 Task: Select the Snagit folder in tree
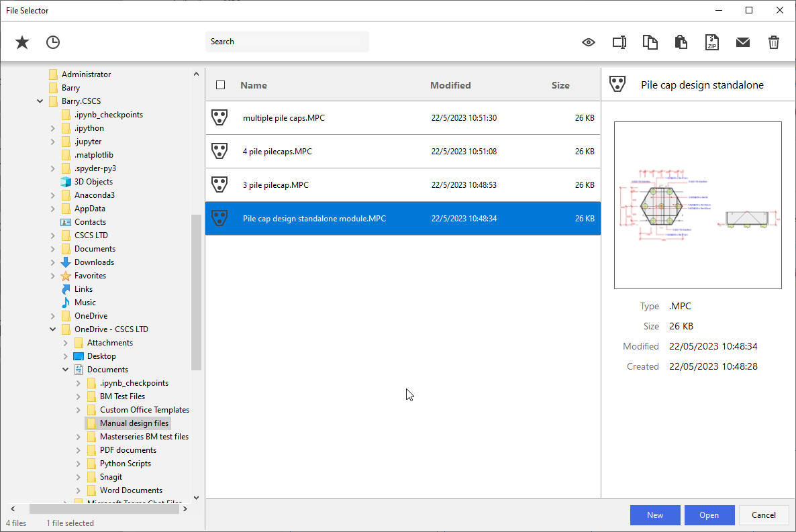pyautogui.click(x=111, y=477)
